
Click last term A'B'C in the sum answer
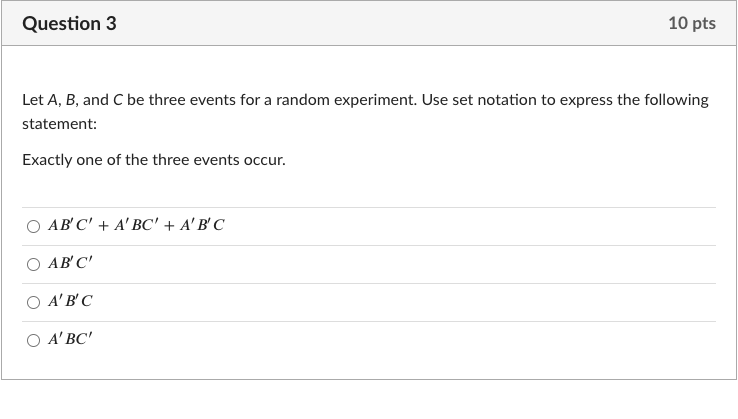(x=202, y=225)
